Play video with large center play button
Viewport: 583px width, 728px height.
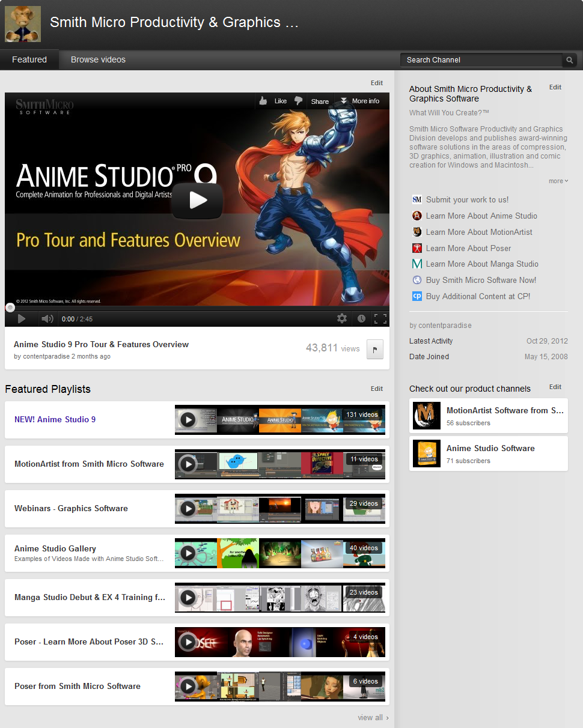pyautogui.click(x=197, y=201)
